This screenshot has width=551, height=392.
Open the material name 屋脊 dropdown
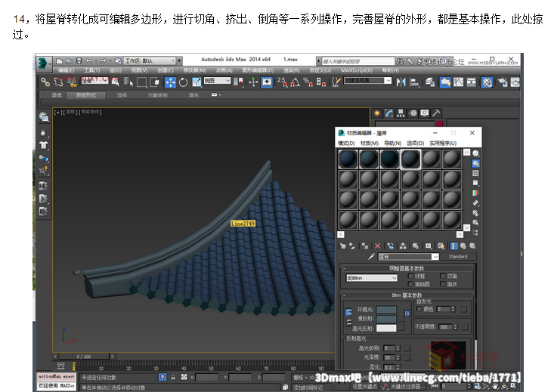[x=408, y=257]
